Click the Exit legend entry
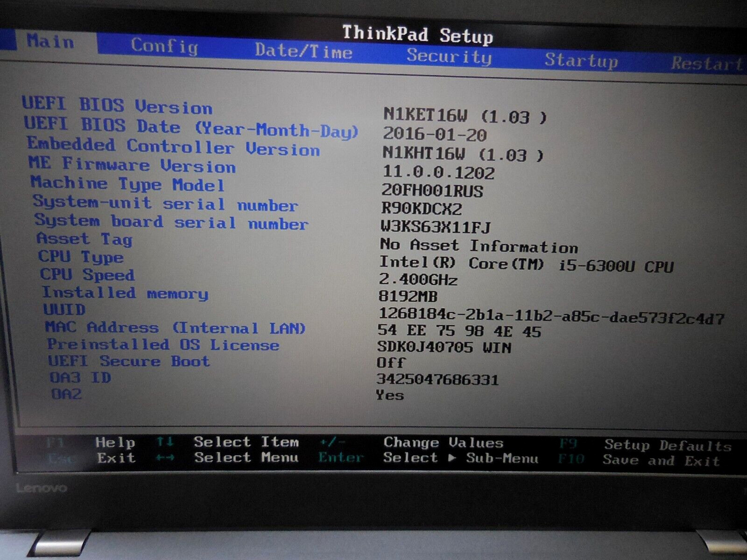The width and height of the screenshot is (747, 560). [116, 458]
